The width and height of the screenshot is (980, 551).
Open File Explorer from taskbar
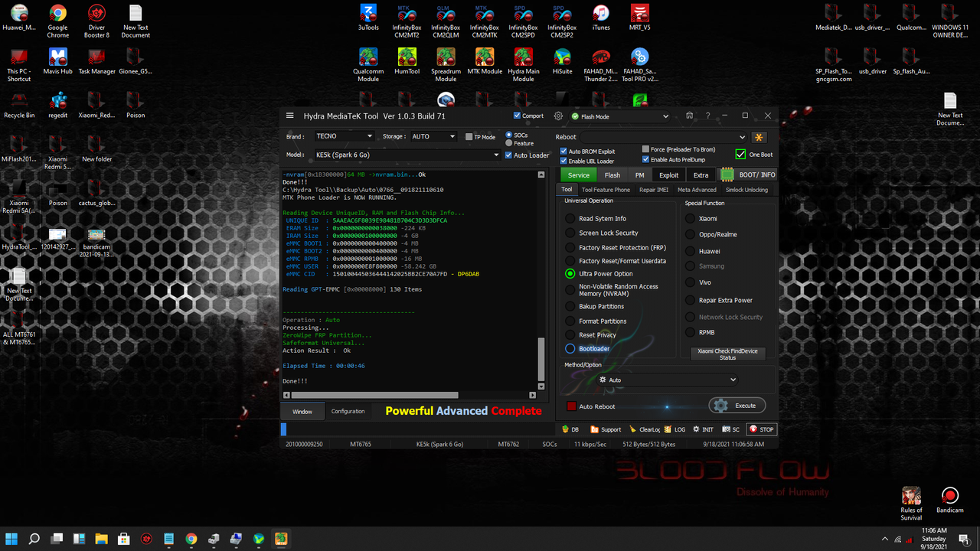pyautogui.click(x=101, y=539)
